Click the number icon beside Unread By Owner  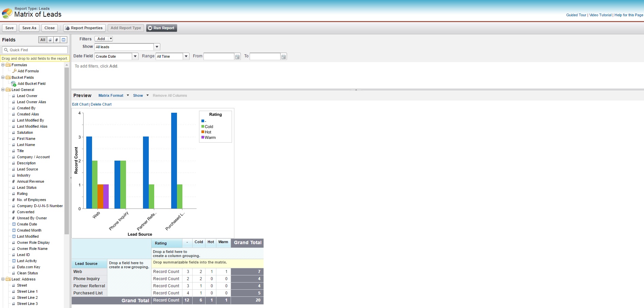click(x=14, y=218)
